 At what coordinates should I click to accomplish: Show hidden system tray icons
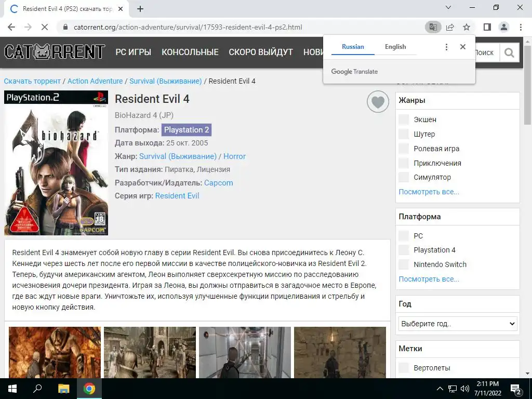(440, 389)
